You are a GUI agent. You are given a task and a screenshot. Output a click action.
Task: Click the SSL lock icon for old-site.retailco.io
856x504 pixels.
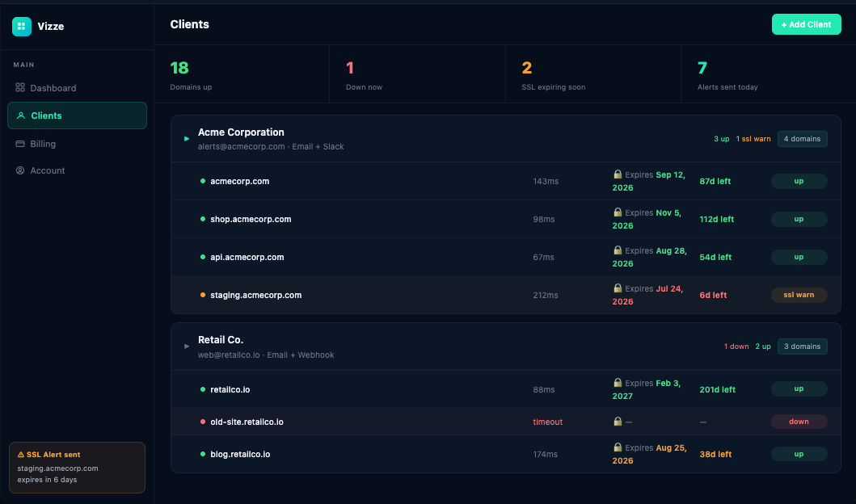click(x=618, y=421)
